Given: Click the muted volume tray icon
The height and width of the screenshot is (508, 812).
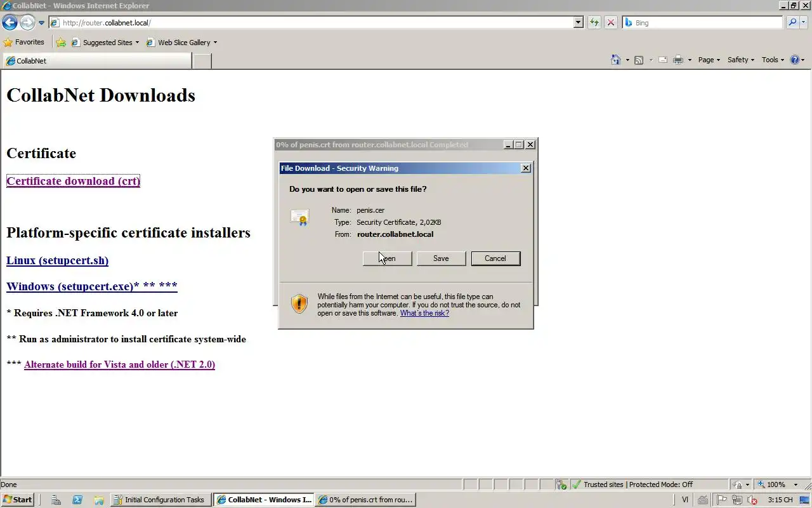Looking at the screenshot, I should tap(752, 500).
